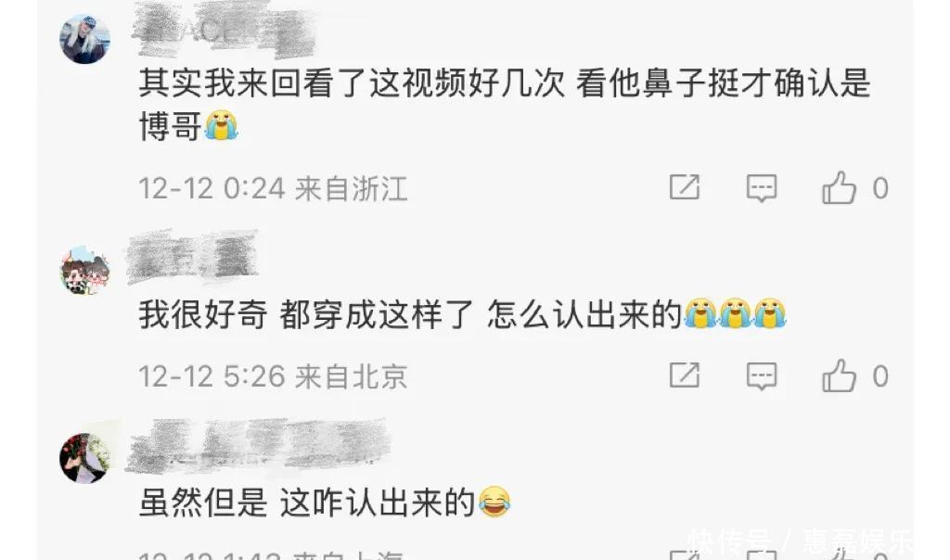Repost the comment from Beijing
This screenshot has height=560, width=950.
[x=684, y=375]
